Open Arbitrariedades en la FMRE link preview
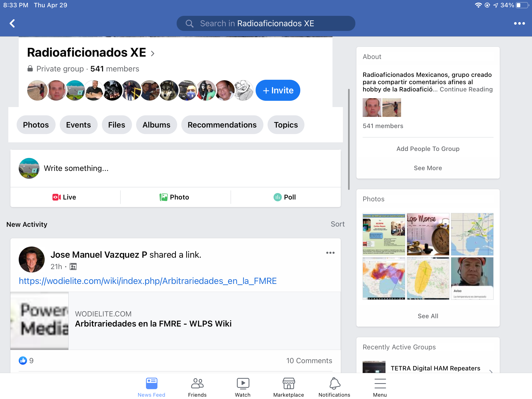Viewport: 532px width, 399px height. coord(176,321)
